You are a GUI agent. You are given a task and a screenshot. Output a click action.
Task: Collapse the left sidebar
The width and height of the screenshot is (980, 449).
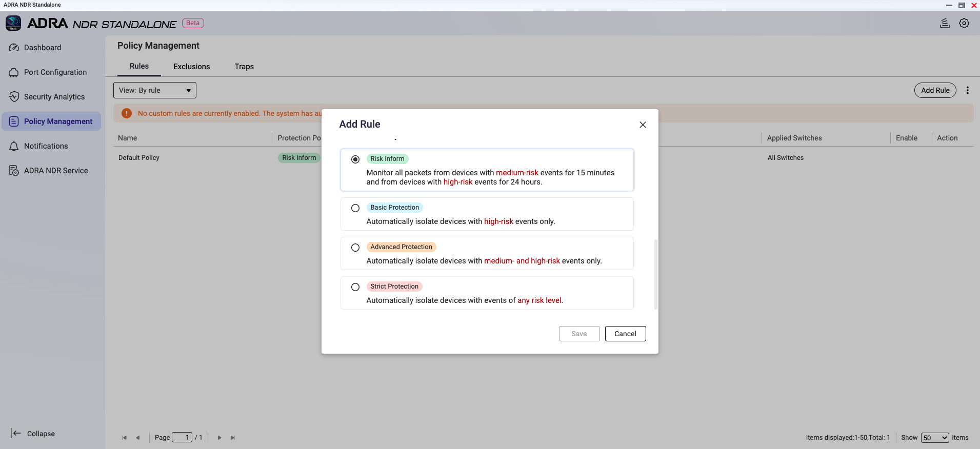click(x=33, y=434)
